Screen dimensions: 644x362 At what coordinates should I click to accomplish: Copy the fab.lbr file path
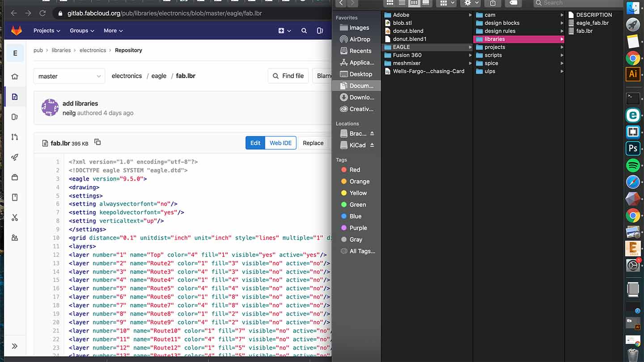coord(97,142)
